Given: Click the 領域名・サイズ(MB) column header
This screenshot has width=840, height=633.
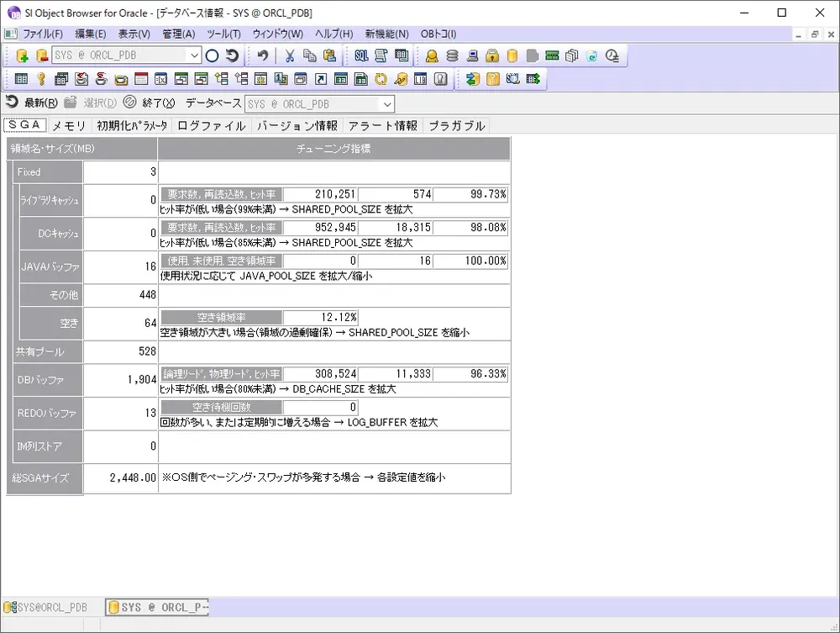Looking at the screenshot, I should (x=82, y=149).
